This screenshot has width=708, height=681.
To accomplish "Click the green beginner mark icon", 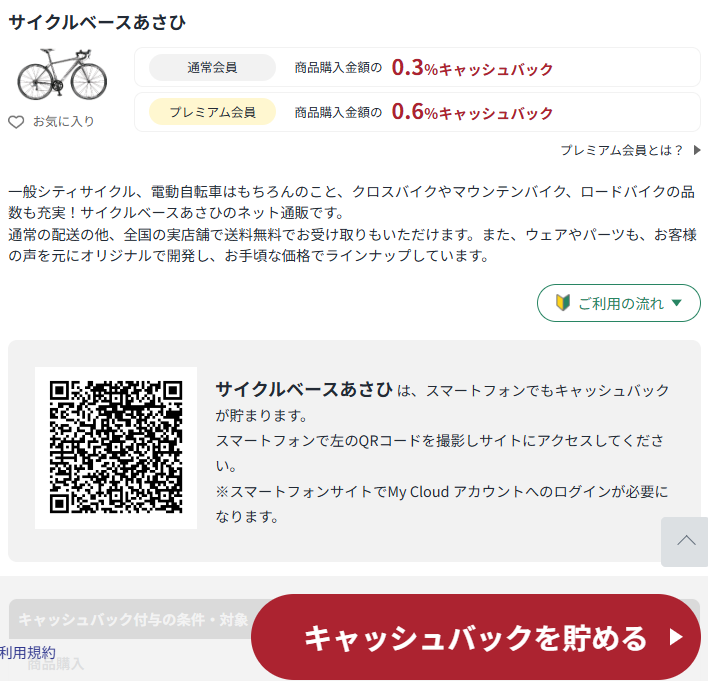I will tap(562, 303).
